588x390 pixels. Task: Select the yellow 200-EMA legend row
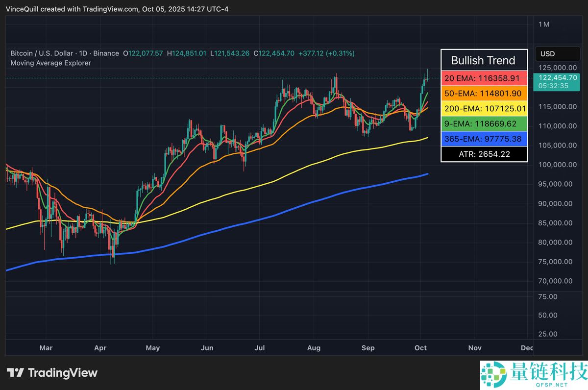point(484,108)
